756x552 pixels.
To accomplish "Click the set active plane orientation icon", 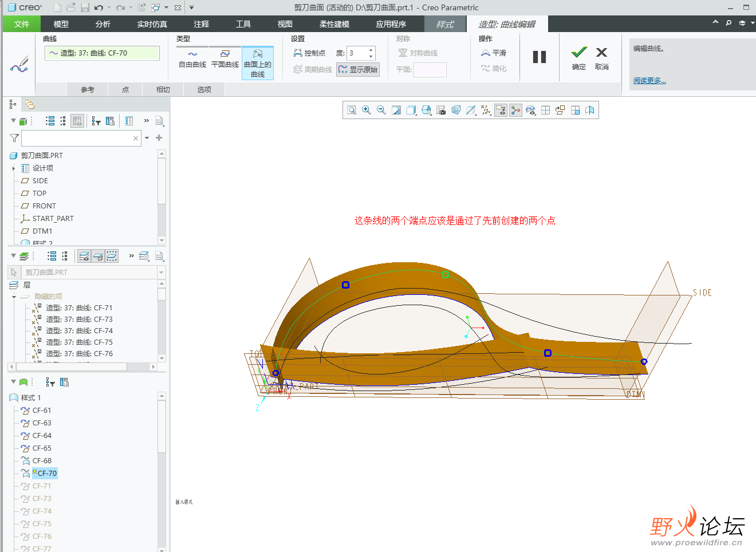I will [x=560, y=110].
